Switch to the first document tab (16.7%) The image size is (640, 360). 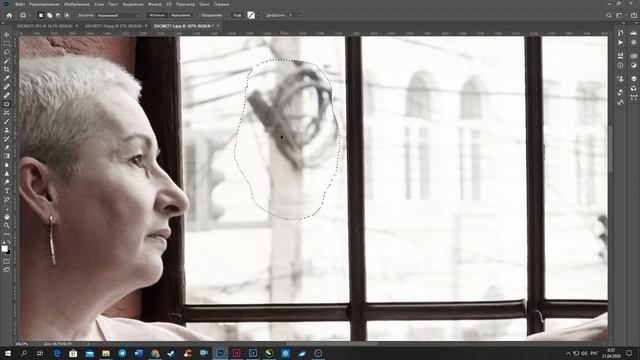(44, 26)
